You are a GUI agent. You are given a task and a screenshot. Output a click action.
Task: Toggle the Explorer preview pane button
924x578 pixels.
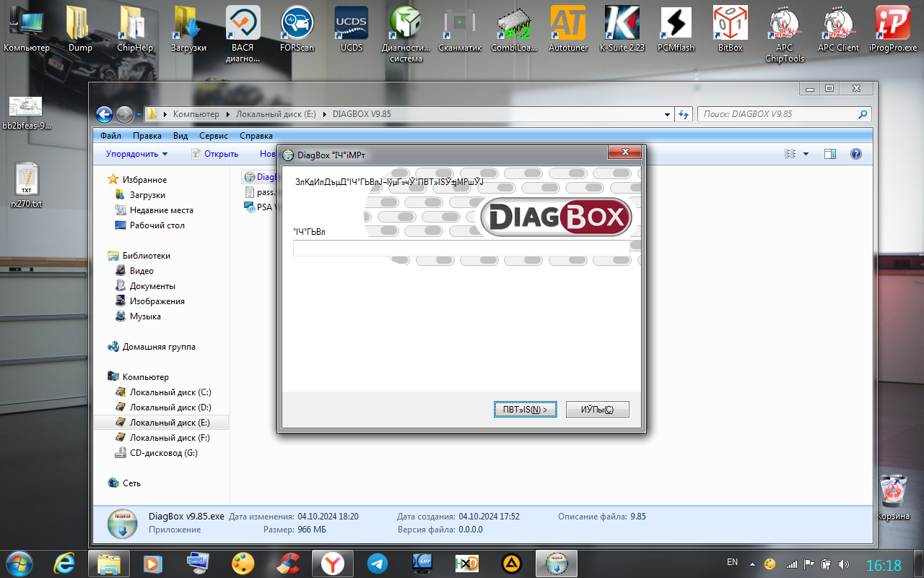[x=830, y=154]
